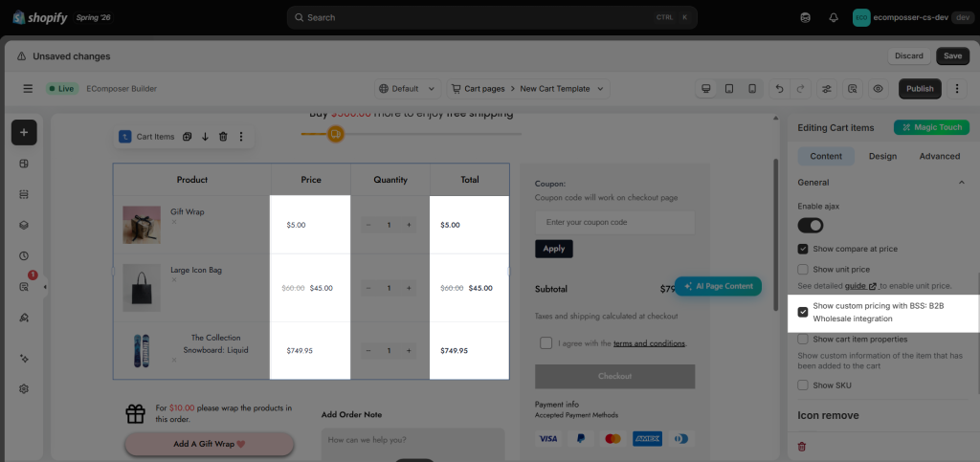Viewport: 980px width, 462px height.
Task: Open the Default language dropdown
Action: point(408,89)
